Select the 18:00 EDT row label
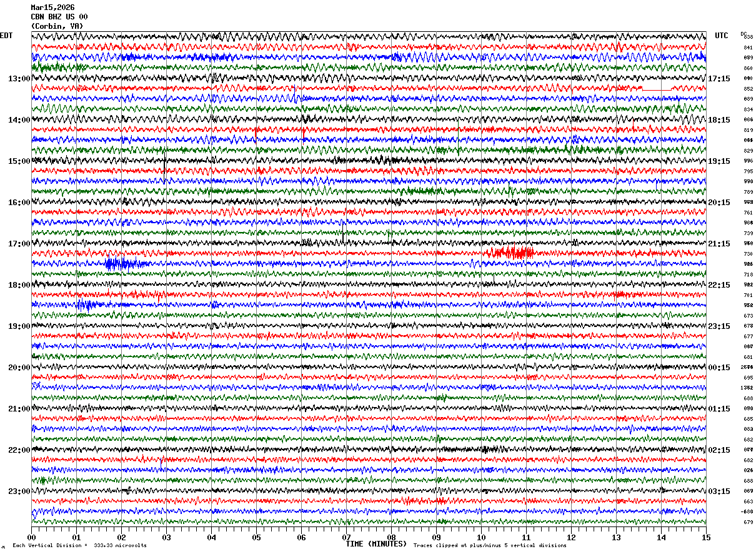This screenshot has width=756, height=554. [19, 285]
